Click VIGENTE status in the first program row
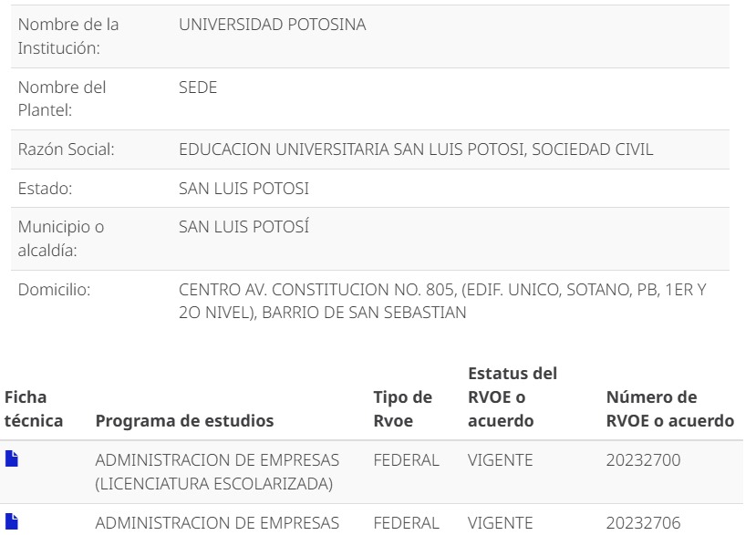756x535 pixels. [500, 460]
